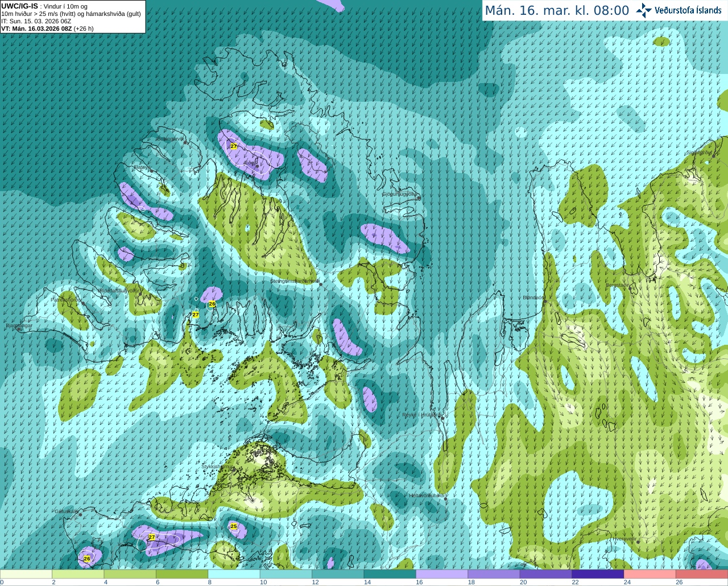
Task: Click the pink 24–26 legend swatch
Action: (650, 574)
